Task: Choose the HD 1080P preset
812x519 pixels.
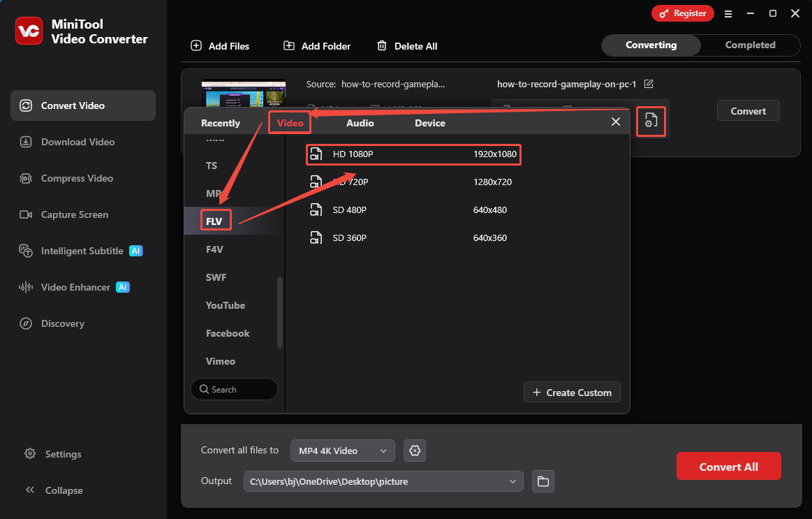Action: (413, 154)
